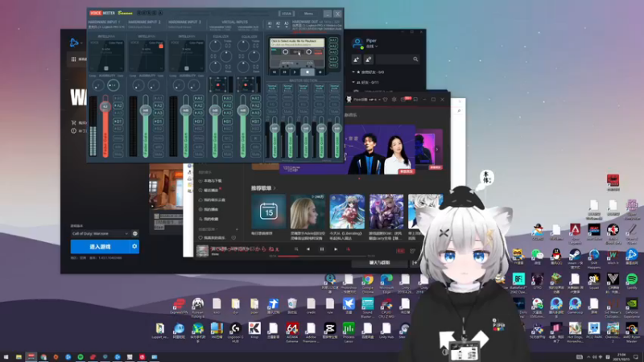Stop the Voicemeeter cassette recorder
This screenshot has width=644, height=362.
tap(307, 72)
